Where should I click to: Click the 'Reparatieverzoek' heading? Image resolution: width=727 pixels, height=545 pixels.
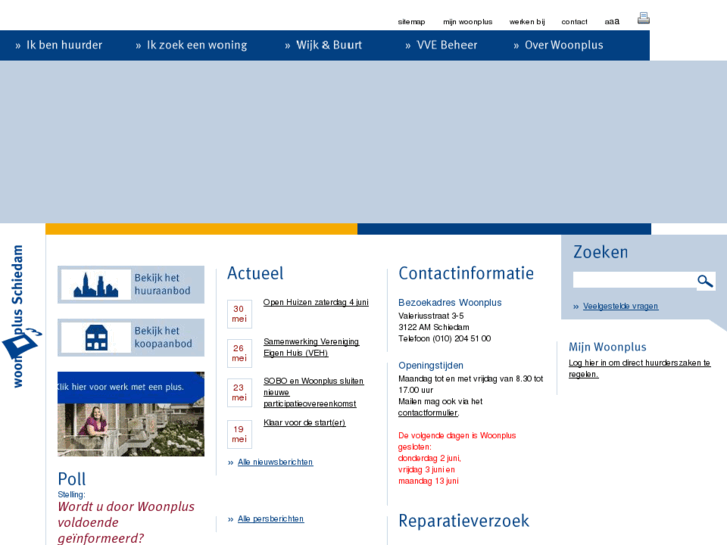click(x=464, y=521)
